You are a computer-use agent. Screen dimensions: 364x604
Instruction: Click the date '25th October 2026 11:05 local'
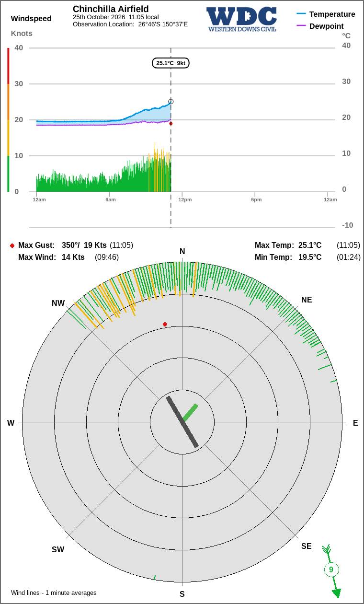(116, 17)
